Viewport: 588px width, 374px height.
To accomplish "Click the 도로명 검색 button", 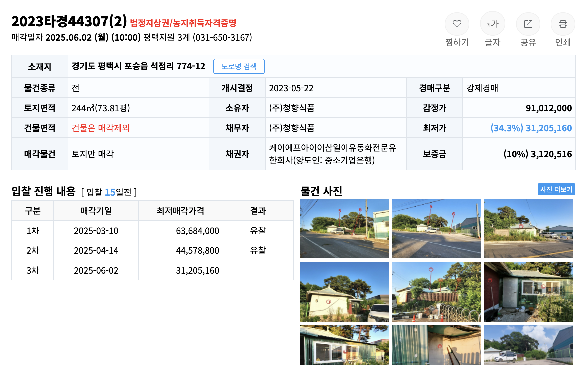I will point(239,66).
